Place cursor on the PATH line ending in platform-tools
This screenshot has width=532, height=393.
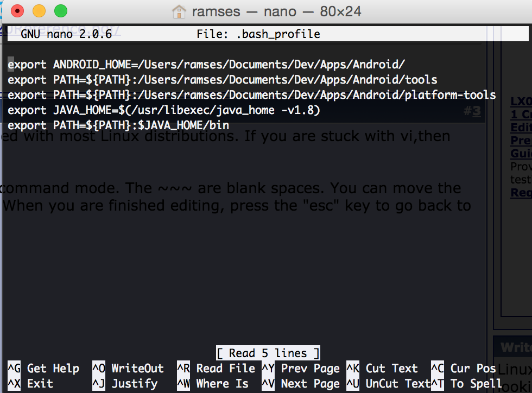pyautogui.click(x=252, y=95)
